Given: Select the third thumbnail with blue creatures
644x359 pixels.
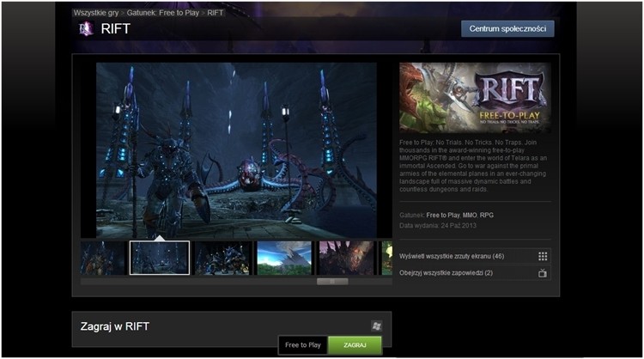Looking at the screenshot, I should [x=222, y=258].
